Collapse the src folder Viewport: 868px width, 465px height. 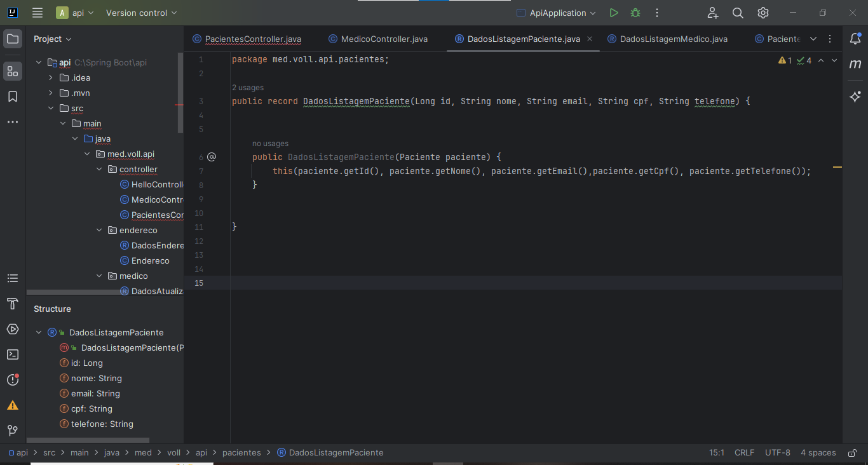click(51, 108)
